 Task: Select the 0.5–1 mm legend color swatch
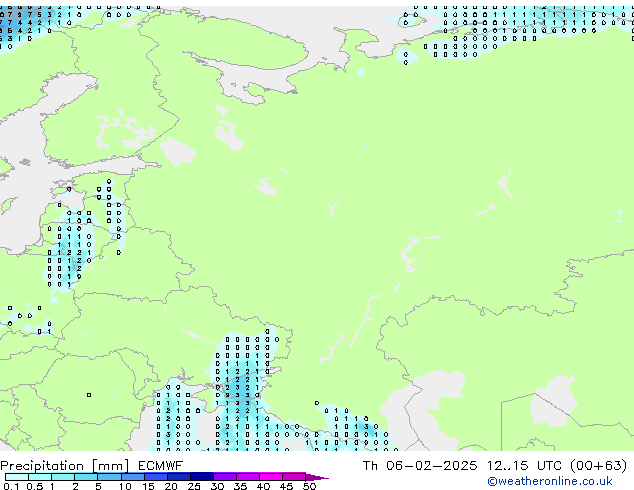click(40, 477)
